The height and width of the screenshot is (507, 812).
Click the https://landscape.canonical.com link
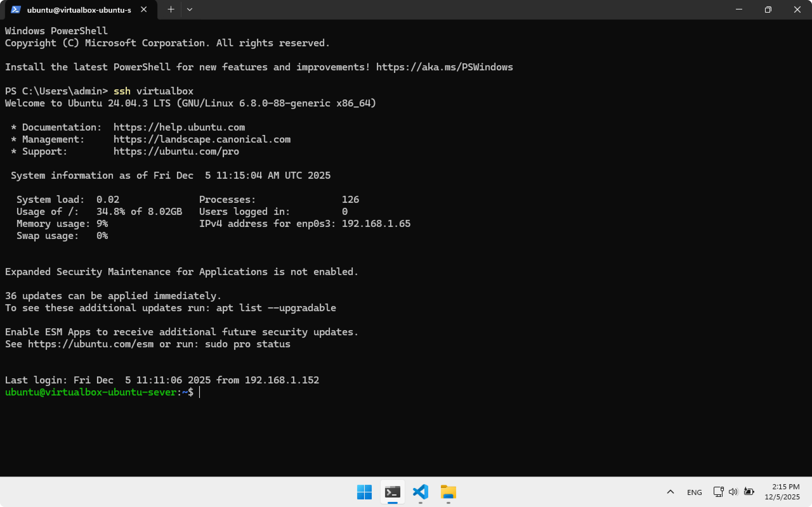click(x=202, y=139)
